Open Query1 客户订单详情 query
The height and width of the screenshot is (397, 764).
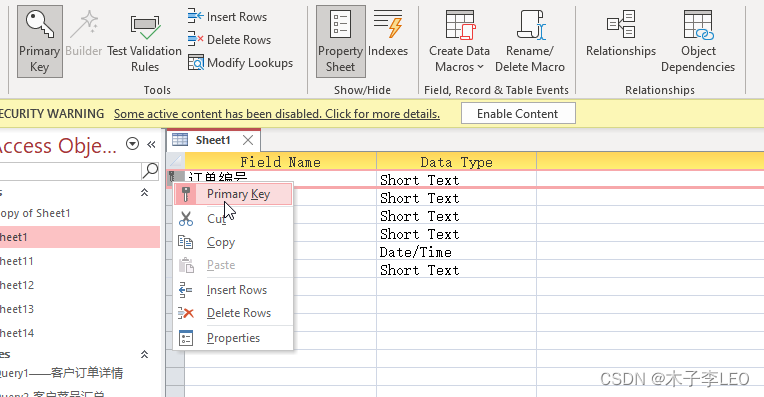click(80, 373)
